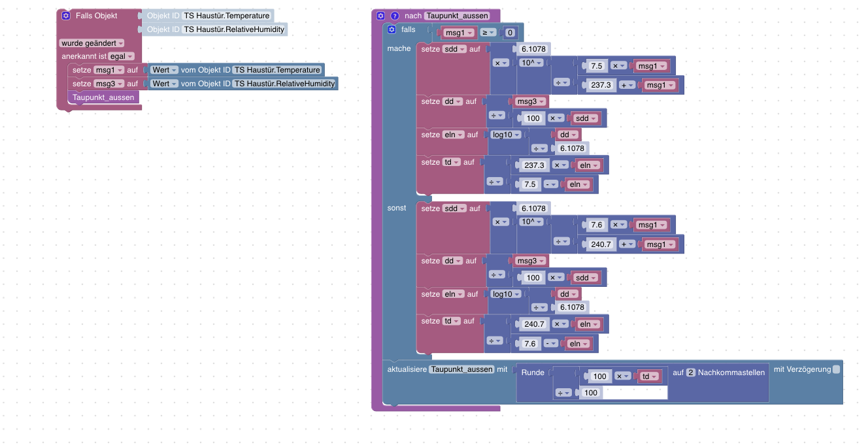Open the td variable dropdown in Runde block

tap(649, 376)
